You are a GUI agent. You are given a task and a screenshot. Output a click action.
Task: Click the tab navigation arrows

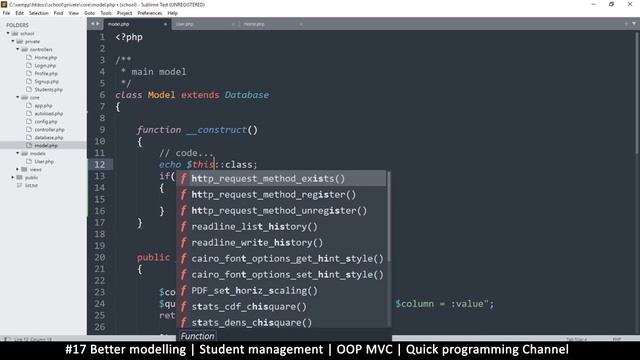(x=95, y=24)
